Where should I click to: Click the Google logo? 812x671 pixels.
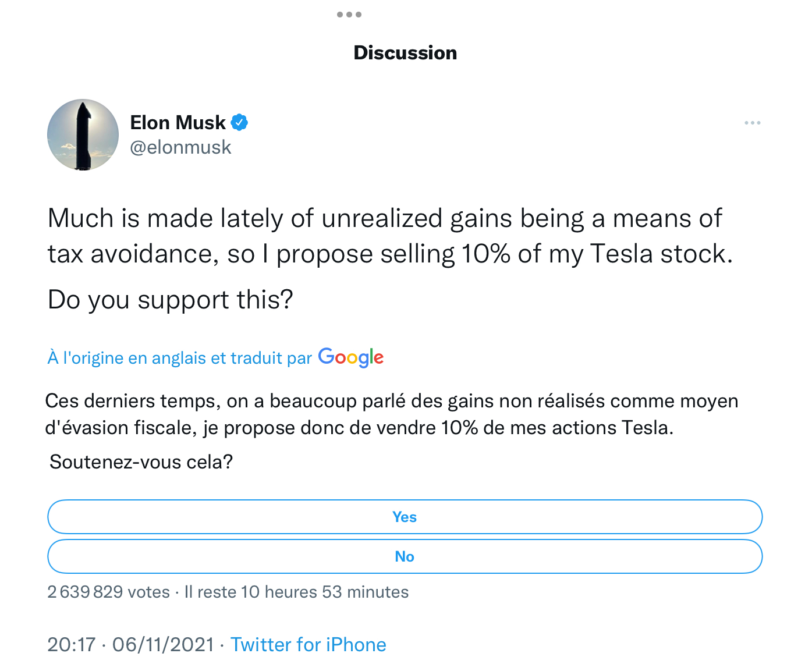tap(351, 357)
